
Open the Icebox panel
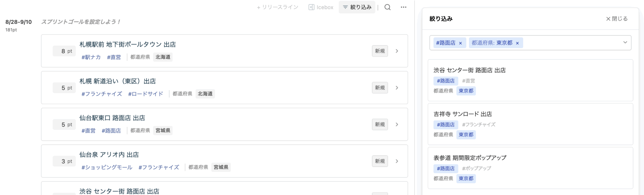[321, 7]
